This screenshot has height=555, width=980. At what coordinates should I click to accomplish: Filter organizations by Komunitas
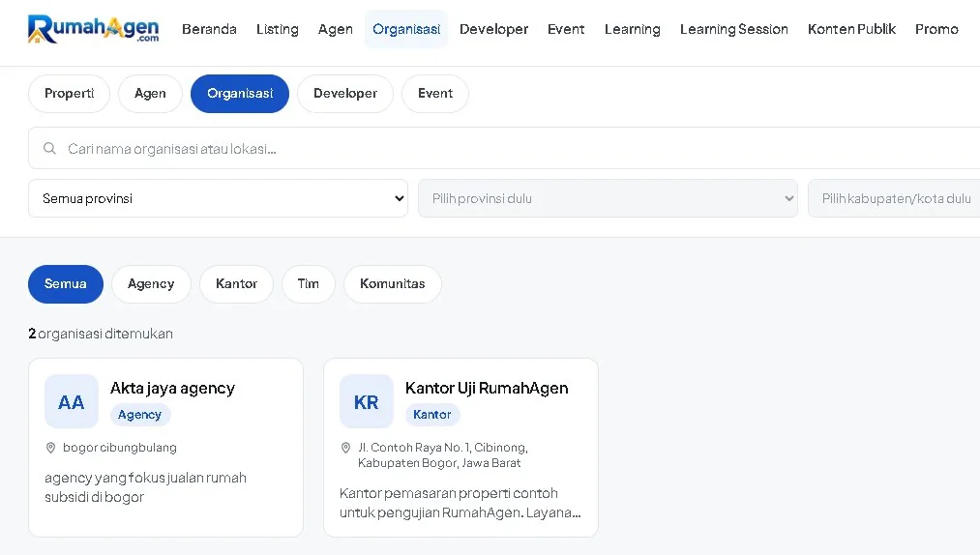coord(393,284)
